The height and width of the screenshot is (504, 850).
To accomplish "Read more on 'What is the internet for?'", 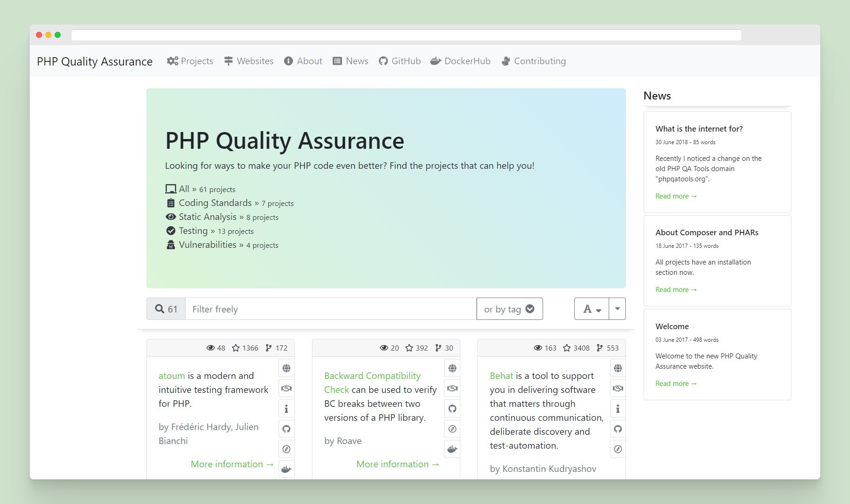I will pos(676,196).
